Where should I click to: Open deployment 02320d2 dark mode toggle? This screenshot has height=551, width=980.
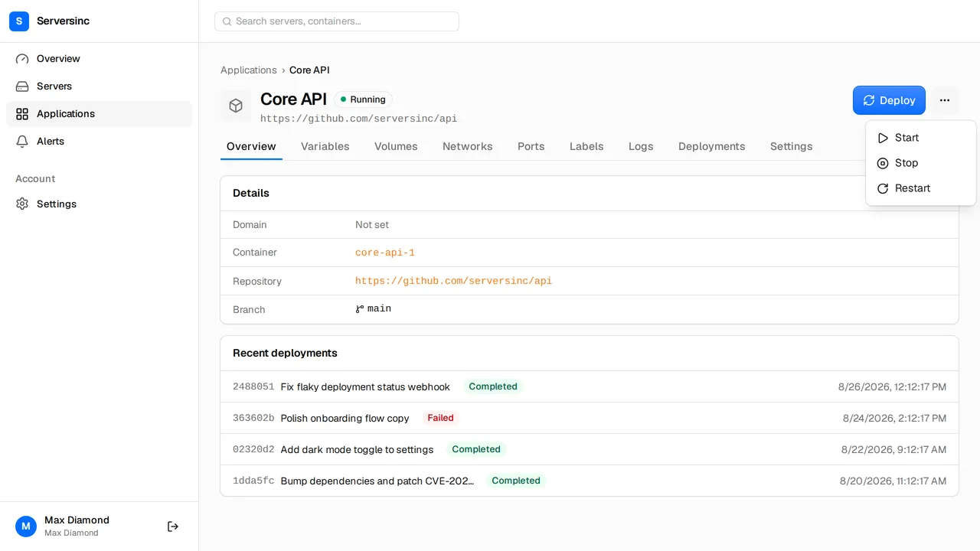point(590,450)
